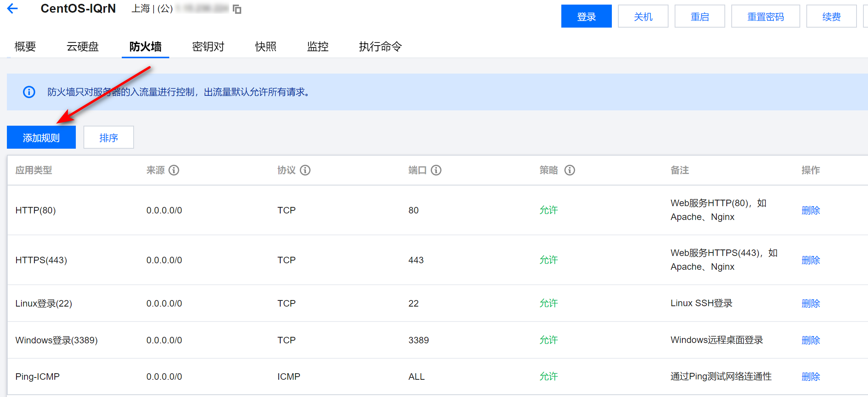
Task: Delete the HTTP(80) rule
Action: [811, 210]
